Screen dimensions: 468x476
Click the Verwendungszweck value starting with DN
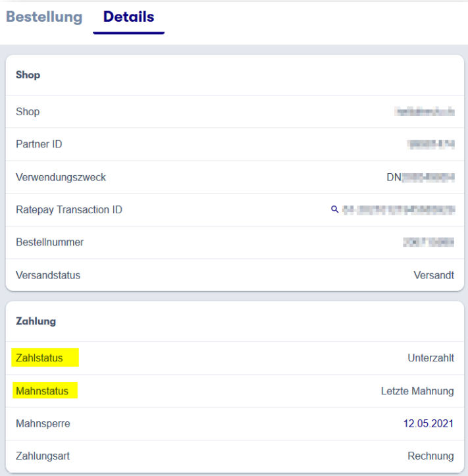click(x=420, y=177)
